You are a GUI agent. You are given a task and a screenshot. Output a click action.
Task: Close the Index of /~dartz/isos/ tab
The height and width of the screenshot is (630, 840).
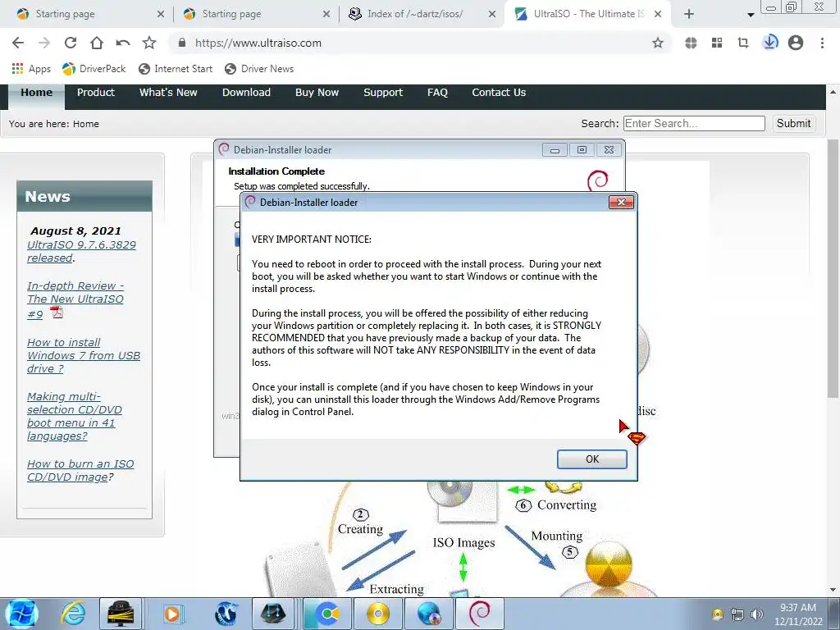(492, 14)
